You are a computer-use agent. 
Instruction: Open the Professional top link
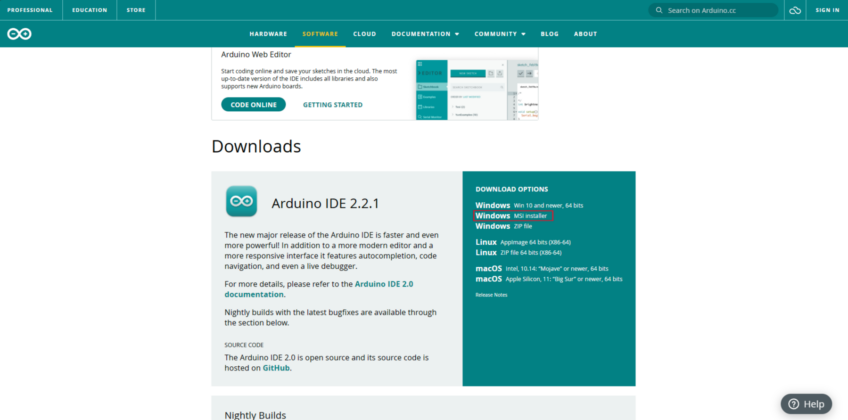[x=30, y=10]
